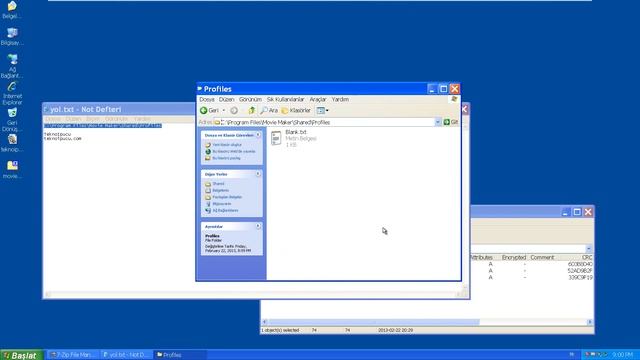Click left scroll arrow in 7-Zip window
This screenshot has height=360, width=640.
[264, 322]
